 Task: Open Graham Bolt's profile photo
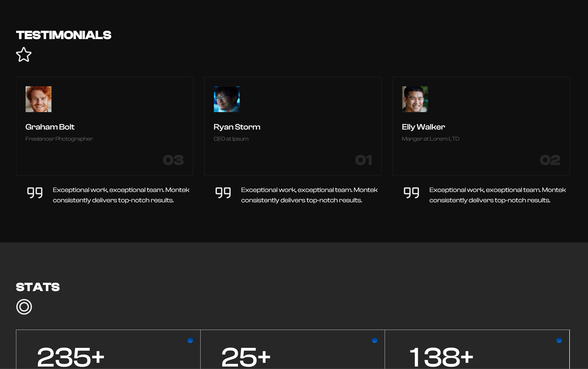coord(38,99)
